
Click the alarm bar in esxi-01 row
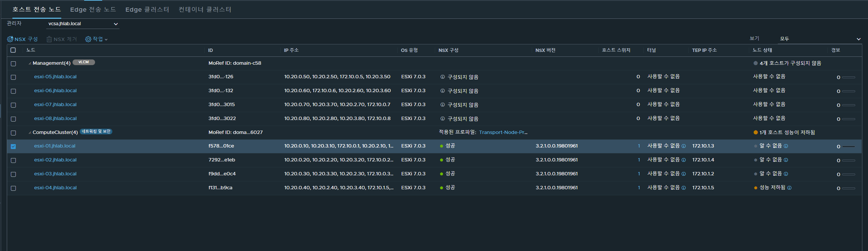coord(848,147)
